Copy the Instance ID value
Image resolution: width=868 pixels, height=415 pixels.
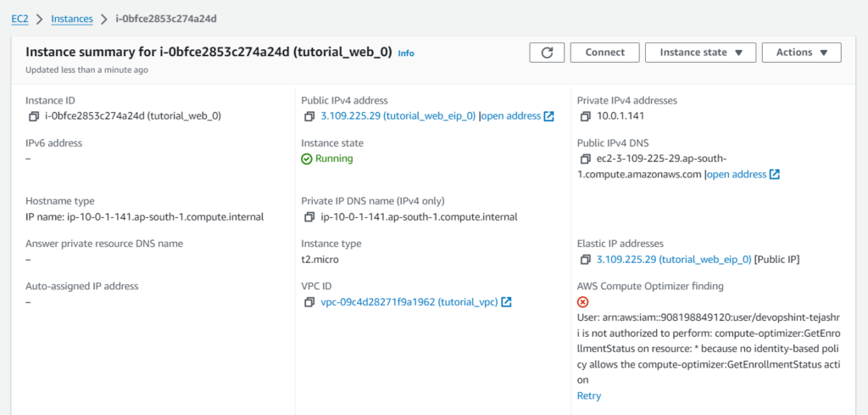[34, 116]
